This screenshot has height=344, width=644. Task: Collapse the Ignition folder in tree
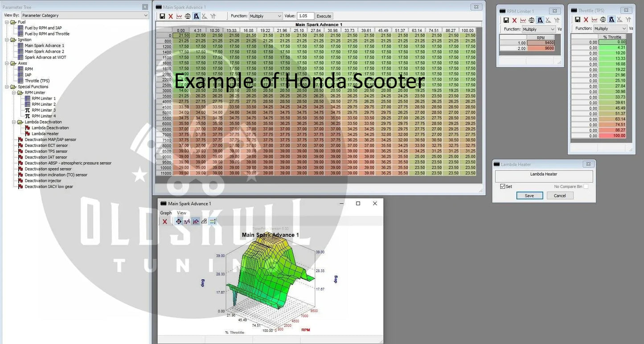(7, 40)
